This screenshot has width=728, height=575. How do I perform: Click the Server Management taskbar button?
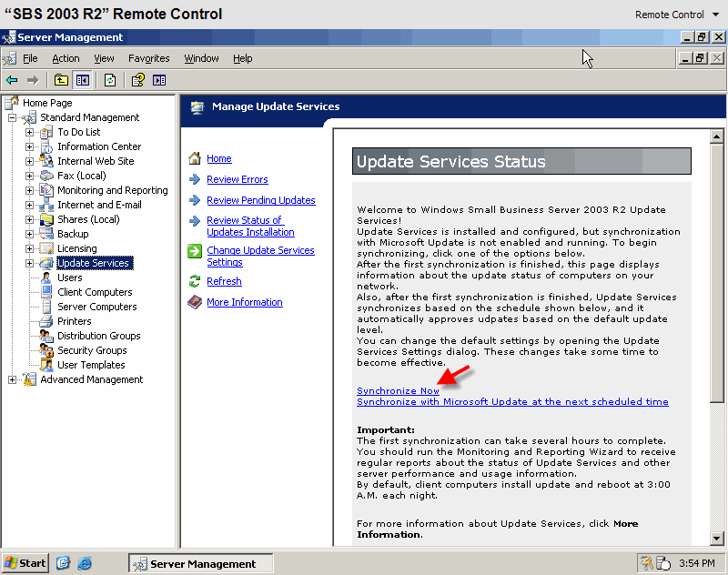(x=200, y=563)
